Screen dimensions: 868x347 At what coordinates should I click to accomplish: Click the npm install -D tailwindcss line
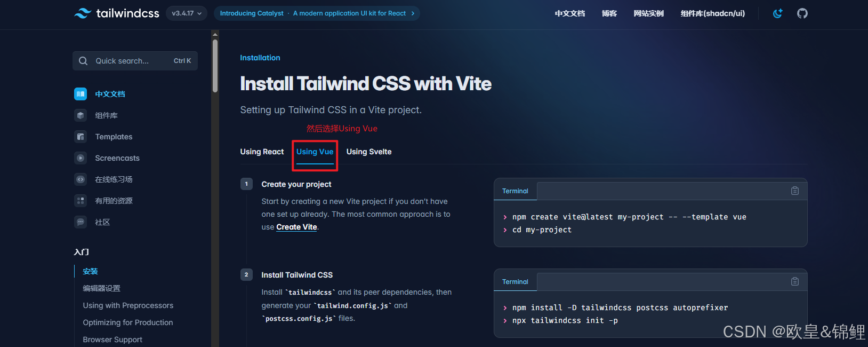(620, 307)
